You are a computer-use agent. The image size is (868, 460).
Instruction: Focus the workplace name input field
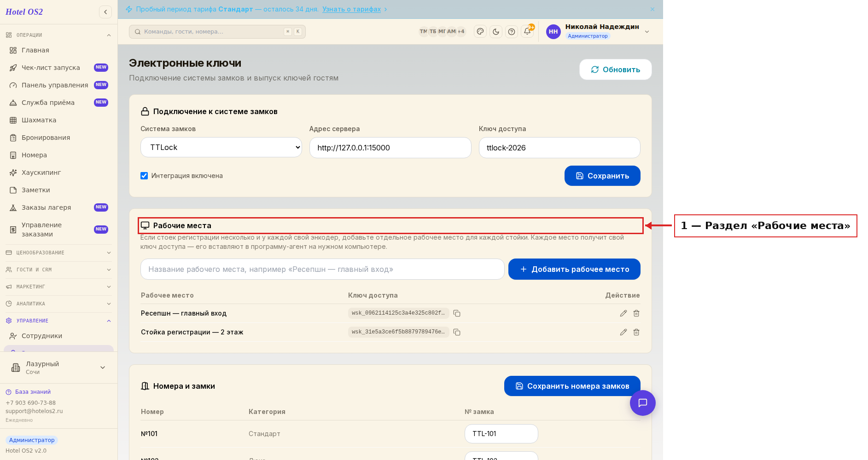point(322,269)
